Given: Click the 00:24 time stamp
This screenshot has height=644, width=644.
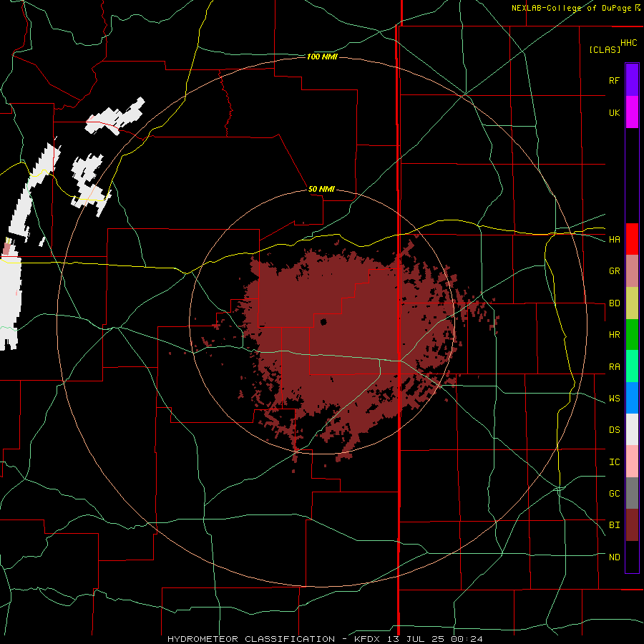Looking at the screenshot, I should tap(466, 639).
